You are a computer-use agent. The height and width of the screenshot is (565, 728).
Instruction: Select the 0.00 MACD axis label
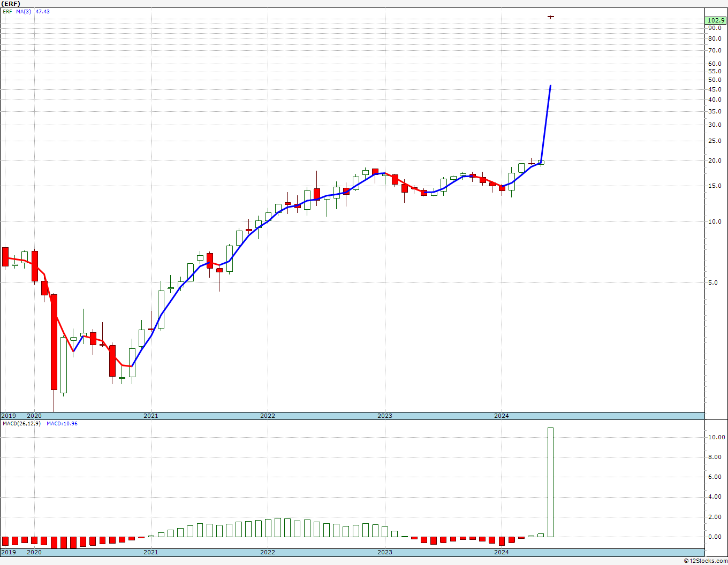pos(716,537)
